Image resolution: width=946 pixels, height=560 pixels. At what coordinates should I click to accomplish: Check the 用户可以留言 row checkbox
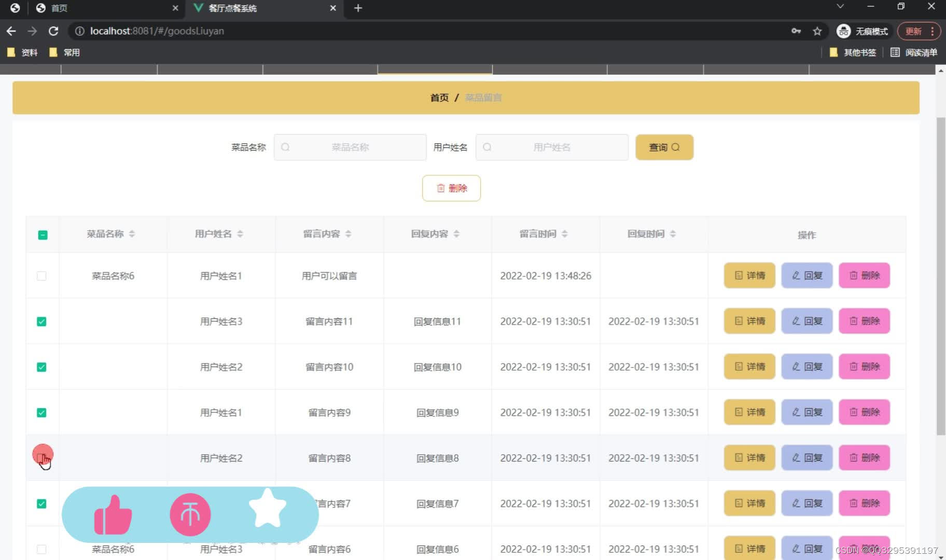tap(41, 276)
